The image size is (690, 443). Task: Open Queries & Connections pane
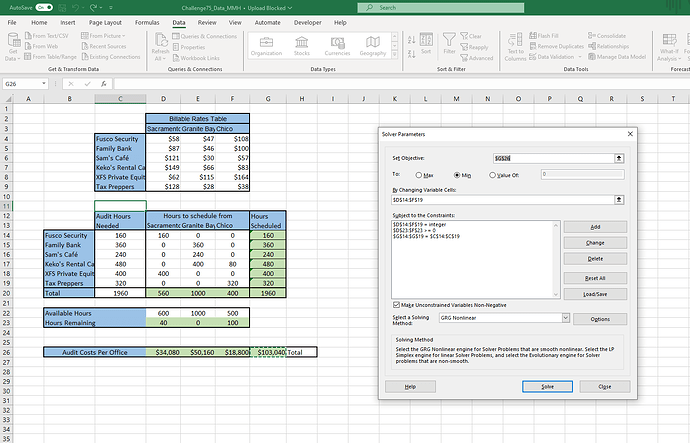click(x=205, y=36)
